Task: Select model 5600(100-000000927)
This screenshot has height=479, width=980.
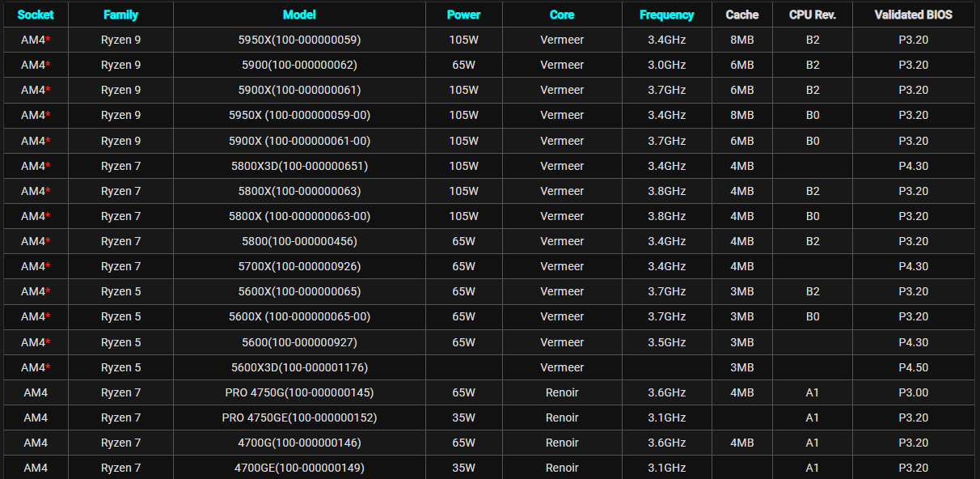Action: click(299, 342)
